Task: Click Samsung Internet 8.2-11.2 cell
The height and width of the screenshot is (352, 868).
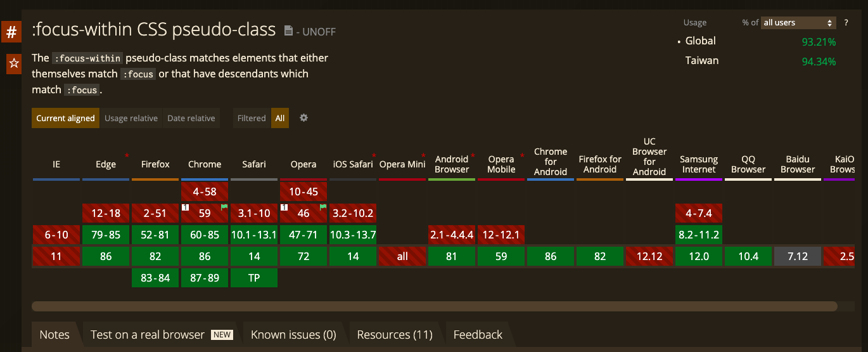Action: 699,235
